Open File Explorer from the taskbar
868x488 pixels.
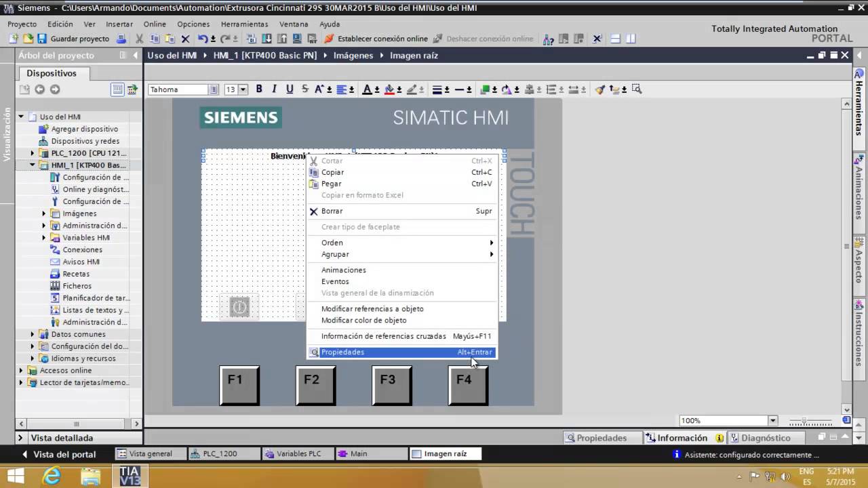90,476
